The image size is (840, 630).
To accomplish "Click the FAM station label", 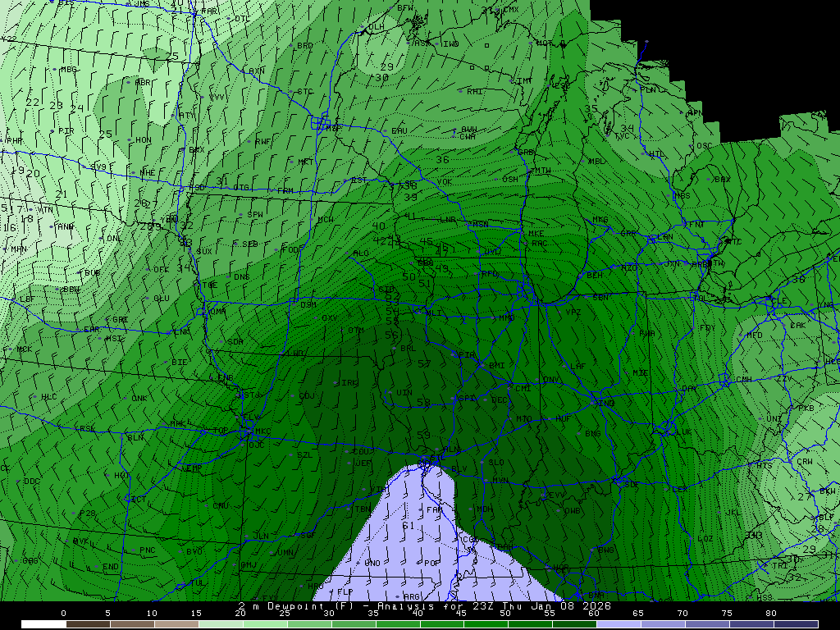I will 434,509.
